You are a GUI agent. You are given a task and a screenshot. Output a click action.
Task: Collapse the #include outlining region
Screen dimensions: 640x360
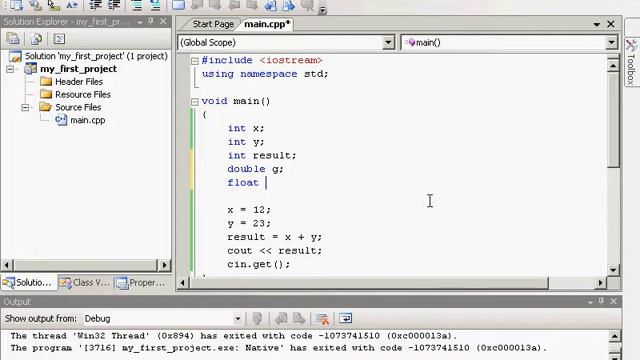click(195, 61)
